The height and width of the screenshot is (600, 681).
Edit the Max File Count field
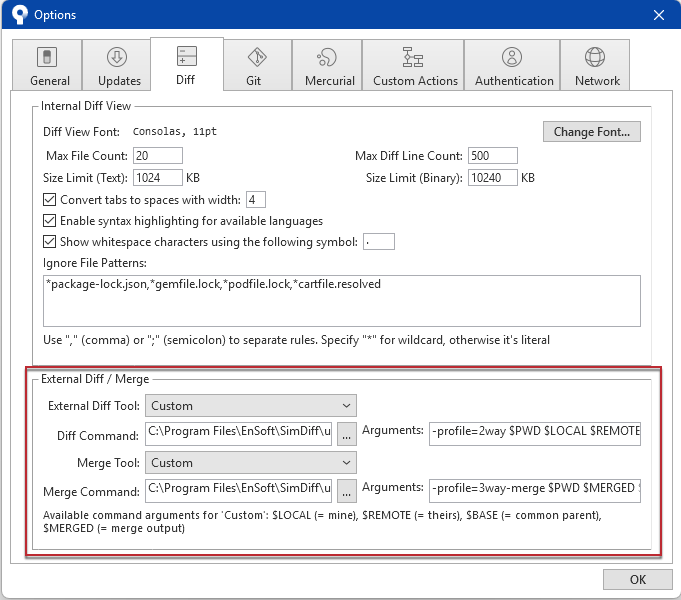(x=158, y=156)
